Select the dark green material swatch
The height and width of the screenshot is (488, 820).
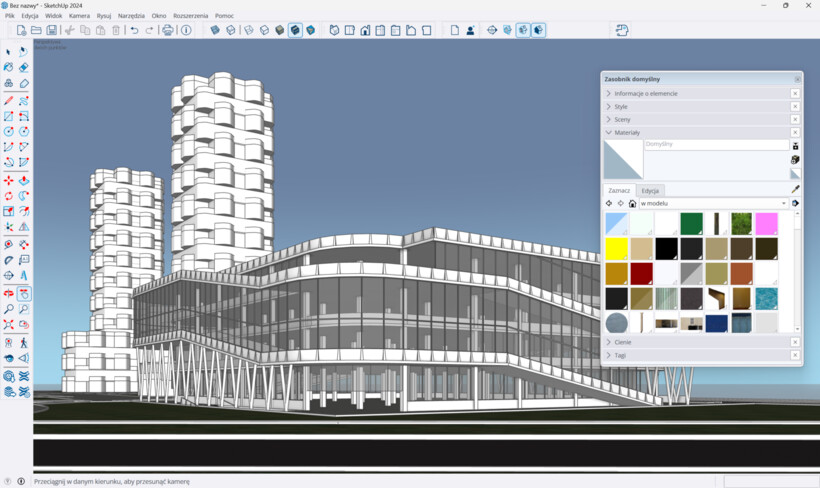coord(691,224)
